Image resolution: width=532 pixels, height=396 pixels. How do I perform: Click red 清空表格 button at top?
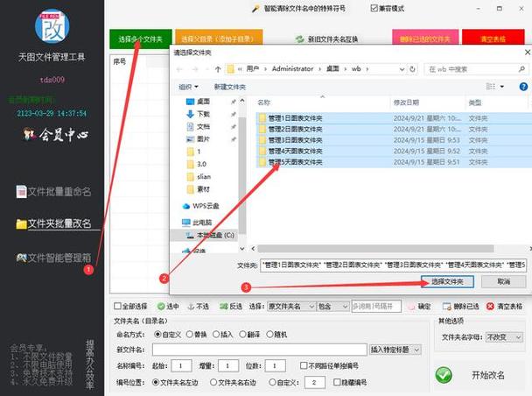click(x=493, y=39)
